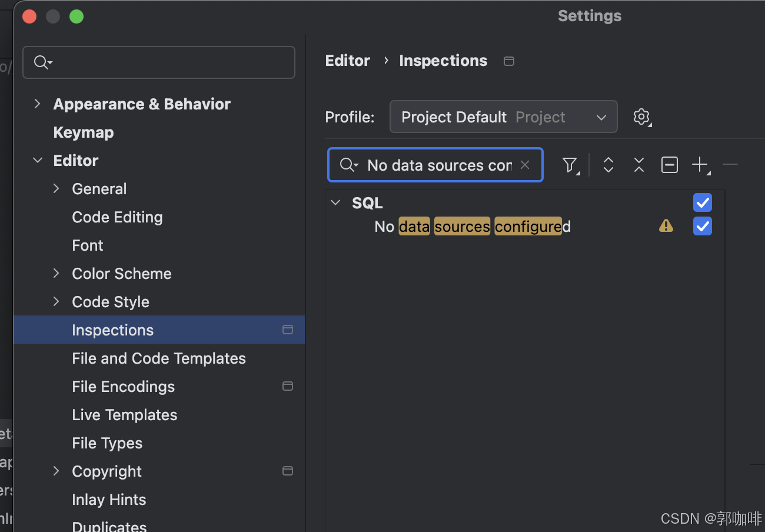Open the profile gear actions menu

641,117
